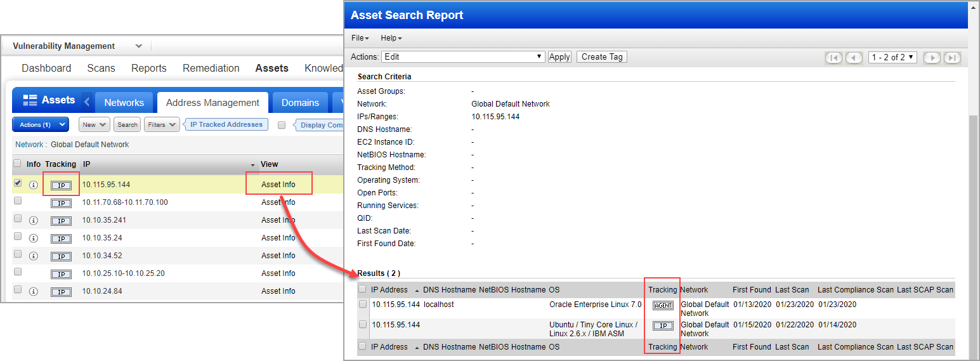Open the Scans menu item
980x361 pixels.
[x=101, y=68]
